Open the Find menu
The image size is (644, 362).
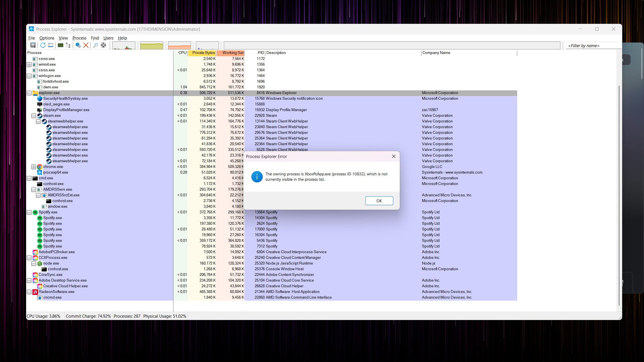click(95, 38)
